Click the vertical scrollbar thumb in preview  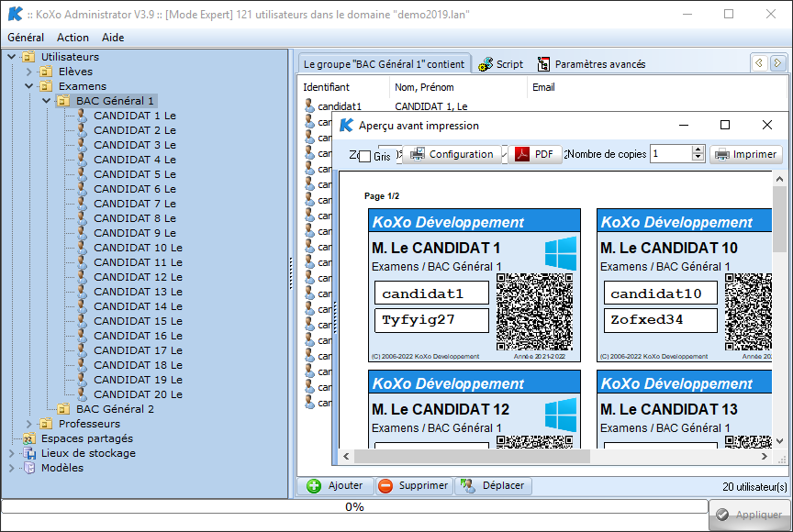(x=779, y=218)
